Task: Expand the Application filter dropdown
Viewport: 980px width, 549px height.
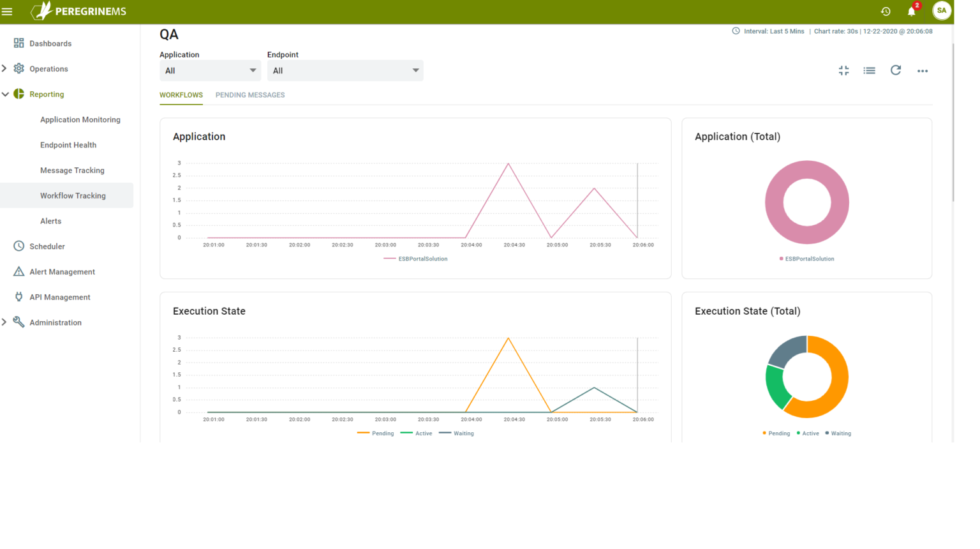Action: 210,70
